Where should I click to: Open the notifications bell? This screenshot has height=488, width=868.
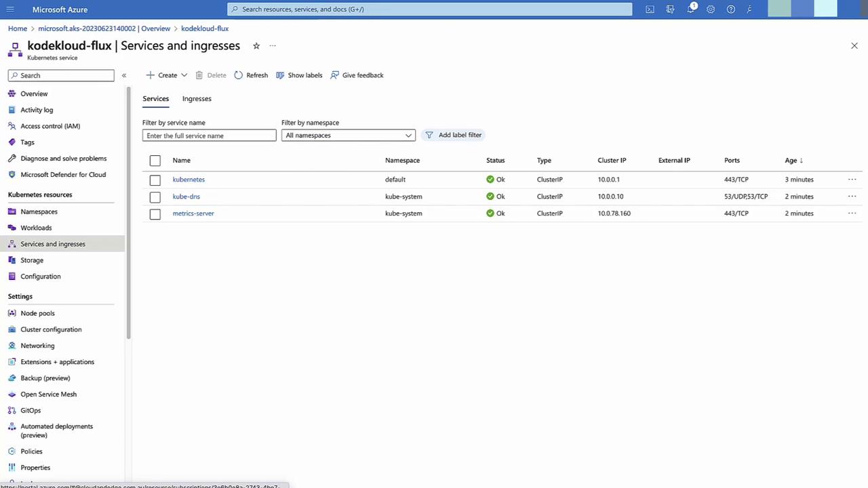(690, 9)
